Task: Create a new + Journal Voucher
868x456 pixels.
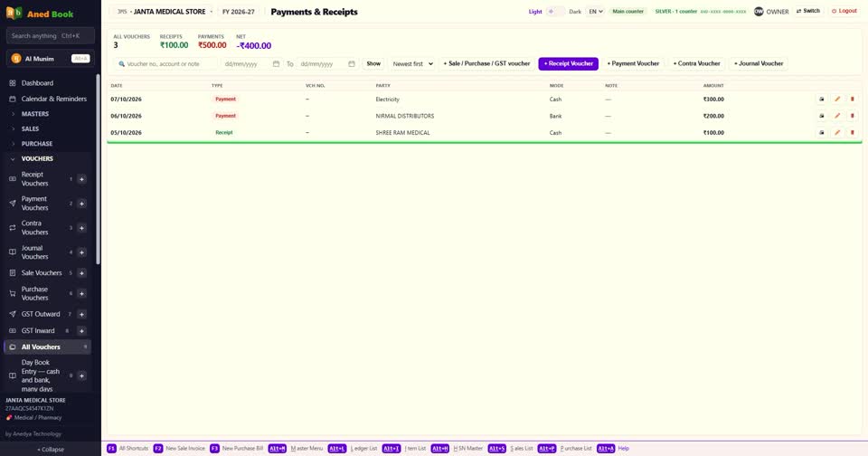Action: 759,63
